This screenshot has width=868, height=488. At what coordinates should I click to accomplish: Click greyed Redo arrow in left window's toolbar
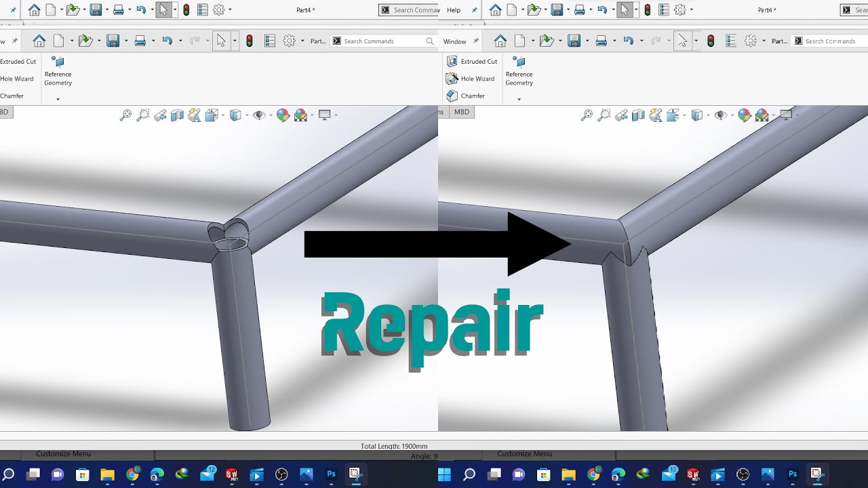[194, 41]
